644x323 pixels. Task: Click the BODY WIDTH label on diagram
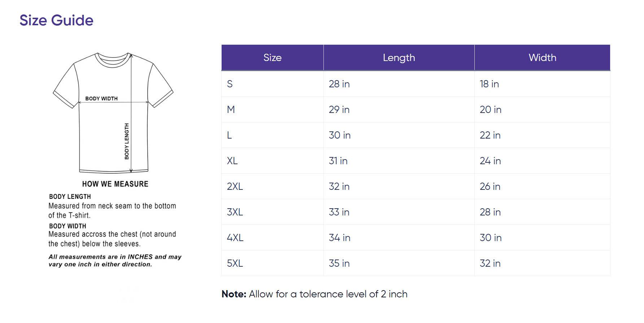(x=101, y=99)
